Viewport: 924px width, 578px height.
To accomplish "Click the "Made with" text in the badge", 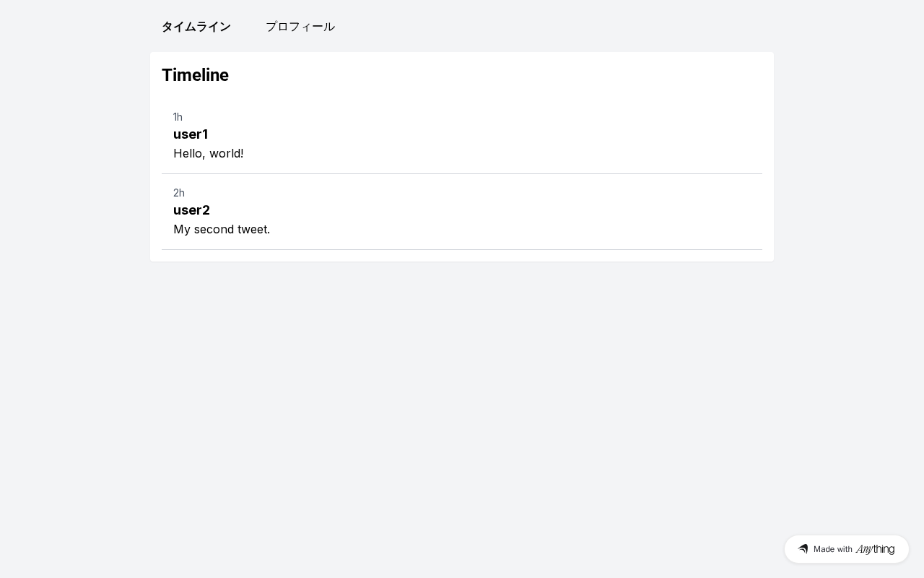I will point(833,549).
